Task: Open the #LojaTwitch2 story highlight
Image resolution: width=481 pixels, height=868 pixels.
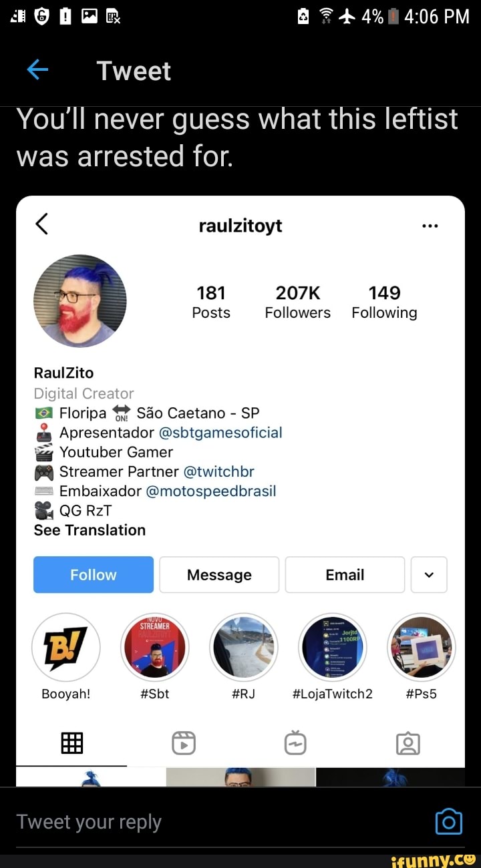Action: (x=333, y=647)
